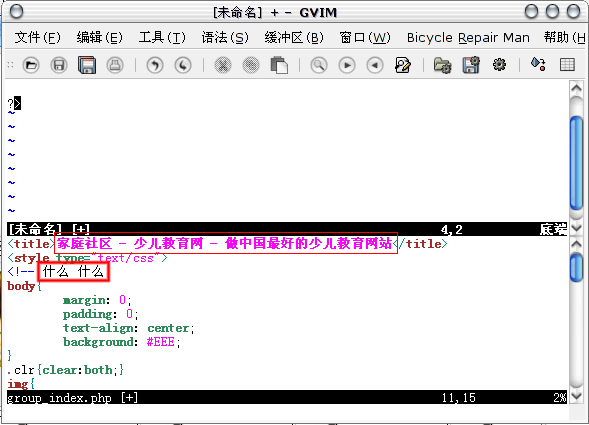The width and height of the screenshot is (589, 425).
Task: Click the Save file toolbar icon
Action: pyautogui.click(x=59, y=65)
